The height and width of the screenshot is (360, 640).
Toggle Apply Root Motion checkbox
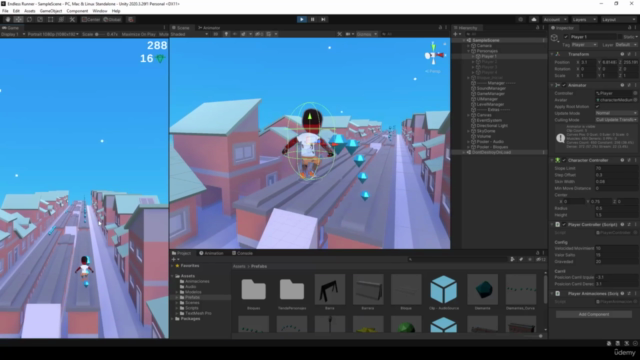tap(598, 107)
